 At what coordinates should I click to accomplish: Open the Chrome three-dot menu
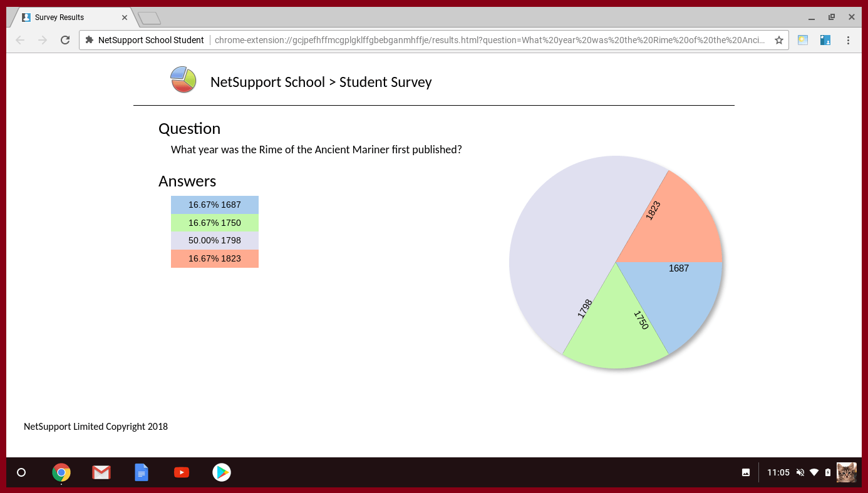click(x=848, y=40)
